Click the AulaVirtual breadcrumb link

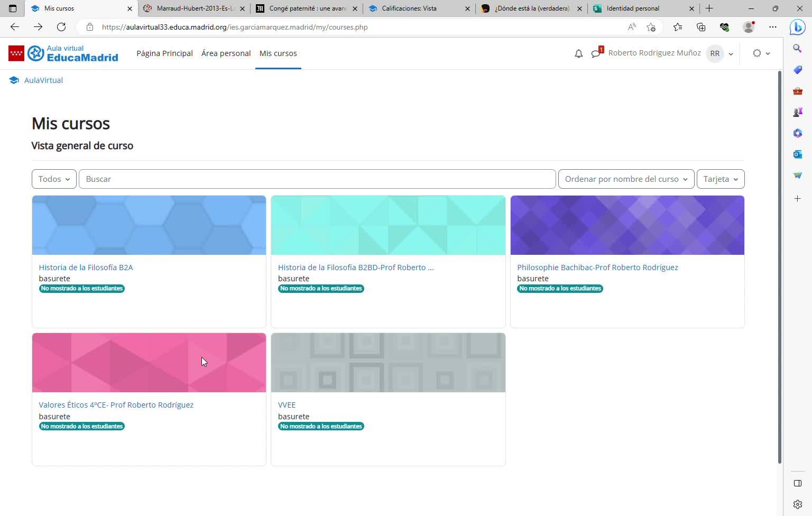(x=43, y=80)
